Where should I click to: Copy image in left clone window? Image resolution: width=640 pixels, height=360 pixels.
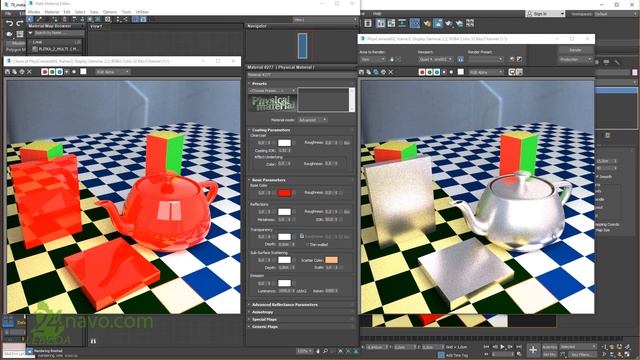(15, 72)
